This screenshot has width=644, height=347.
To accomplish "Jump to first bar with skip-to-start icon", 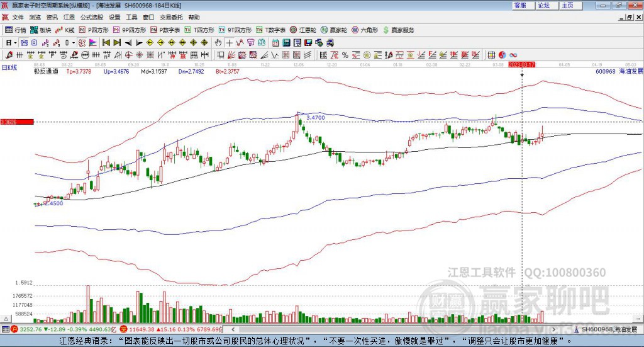I will click(x=106, y=43).
